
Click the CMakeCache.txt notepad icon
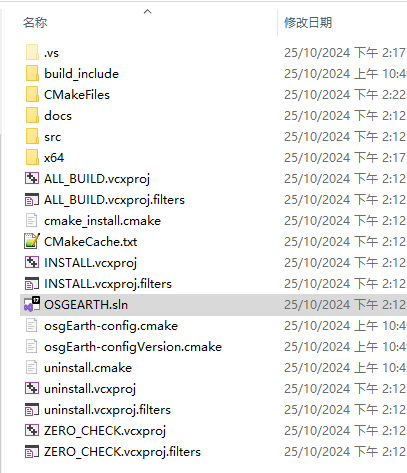tap(32, 241)
